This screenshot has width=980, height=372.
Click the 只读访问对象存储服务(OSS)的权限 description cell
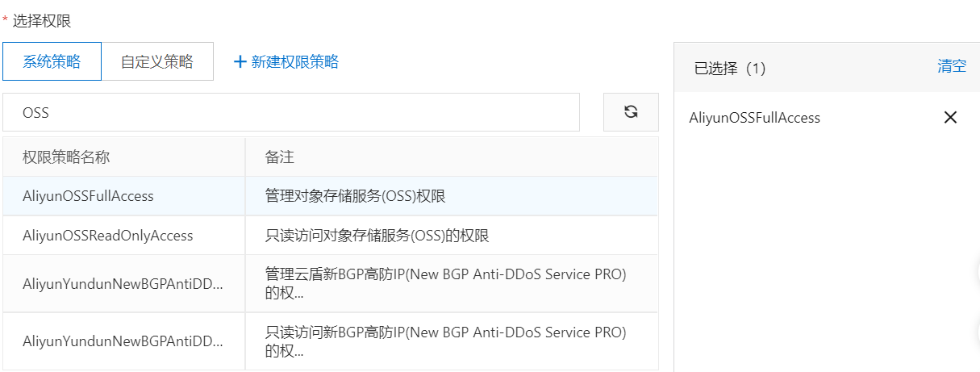click(377, 236)
